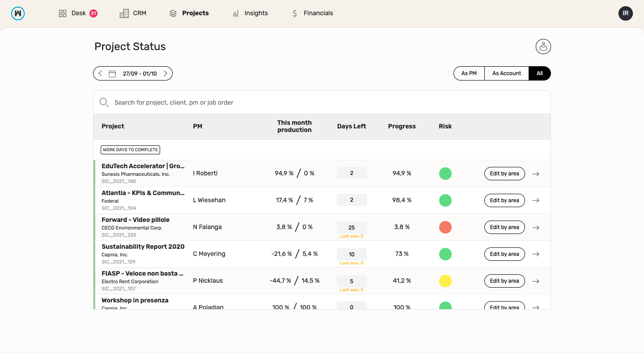Select the All filter option
Image resolution: width=644 pixels, height=353 pixels.
click(539, 73)
